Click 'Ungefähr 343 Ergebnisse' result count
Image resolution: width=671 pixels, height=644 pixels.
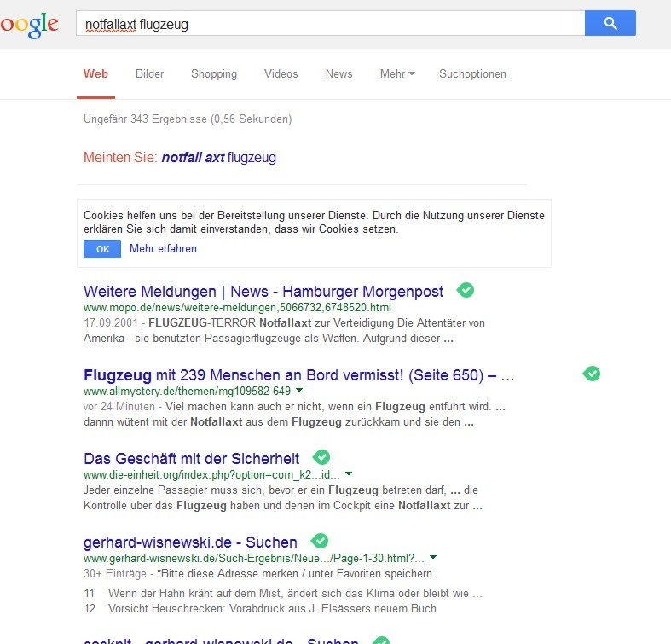[x=188, y=119]
